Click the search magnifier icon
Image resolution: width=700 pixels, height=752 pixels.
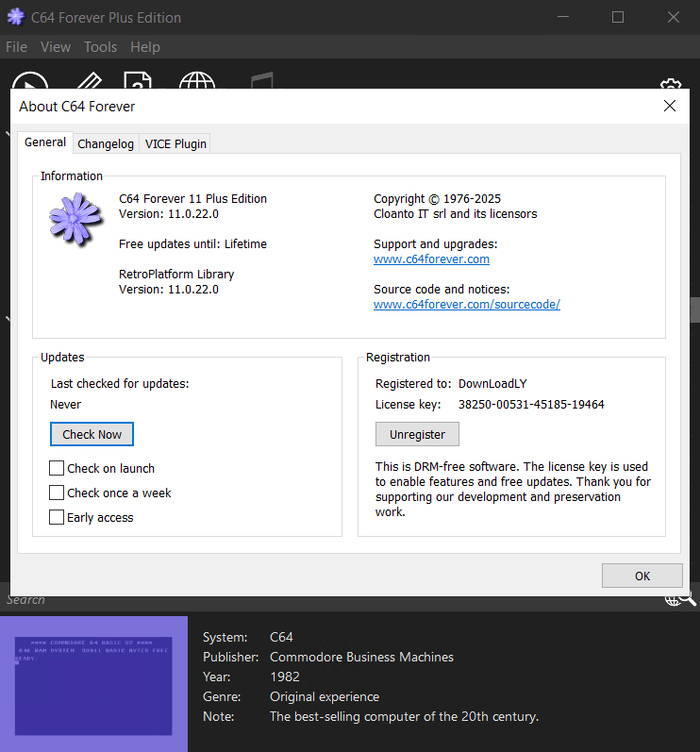point(688,598)
